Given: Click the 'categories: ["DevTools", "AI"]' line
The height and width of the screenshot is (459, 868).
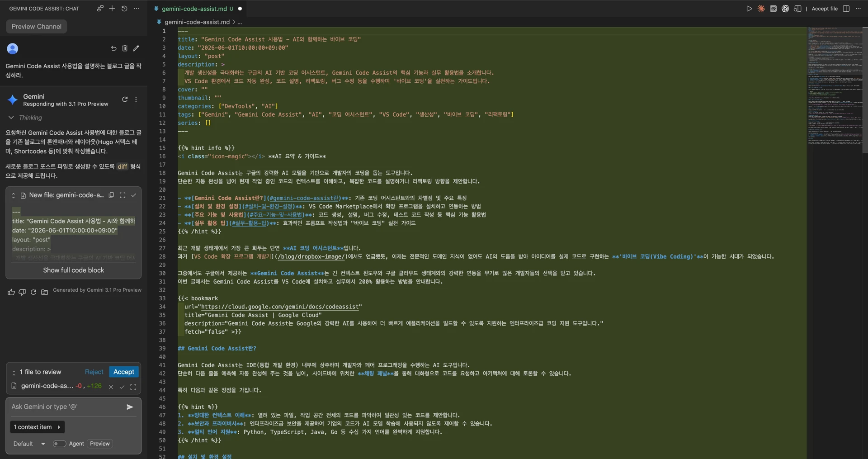Looking at the screenshot, I should (228, 106).
